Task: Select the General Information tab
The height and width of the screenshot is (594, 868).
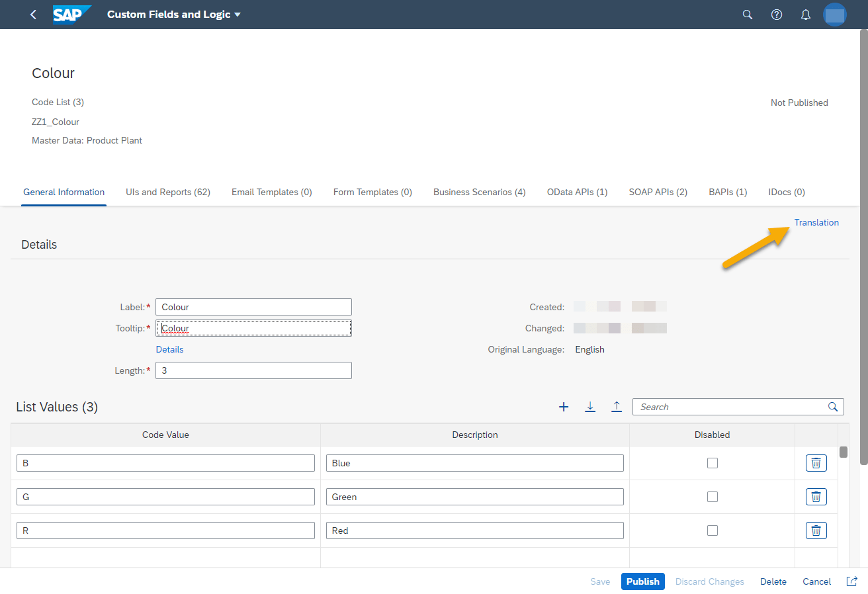Action: tap(64, 192)
